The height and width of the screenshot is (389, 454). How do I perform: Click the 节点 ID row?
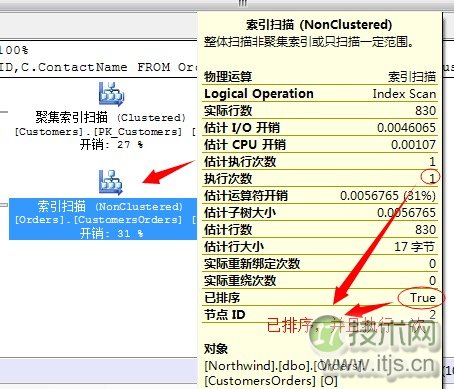(320, 315)
